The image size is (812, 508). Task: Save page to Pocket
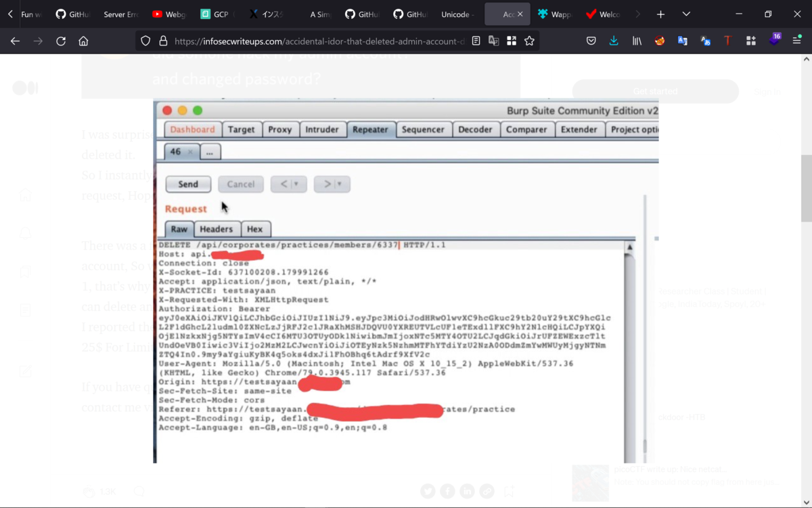tap(591, 41)
